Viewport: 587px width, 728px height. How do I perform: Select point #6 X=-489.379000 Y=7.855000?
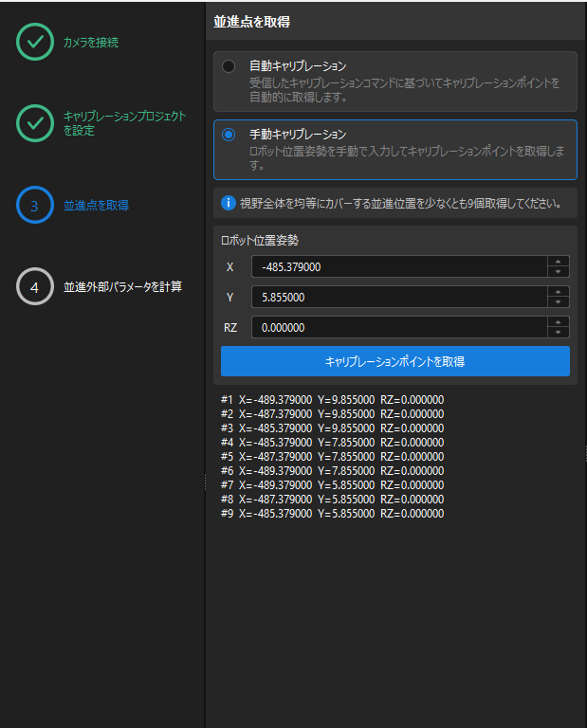tap(333, 471)
